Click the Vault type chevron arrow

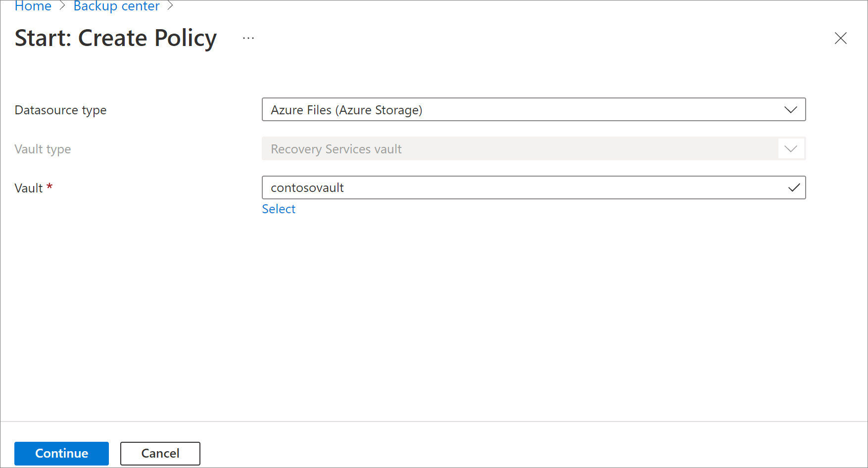pyautogui.click(x=790, y=149)
